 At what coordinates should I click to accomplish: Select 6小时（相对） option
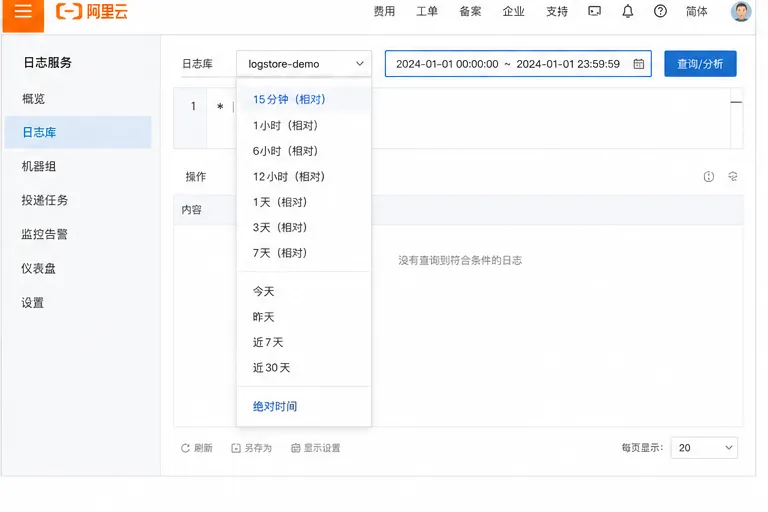[304, 151]
